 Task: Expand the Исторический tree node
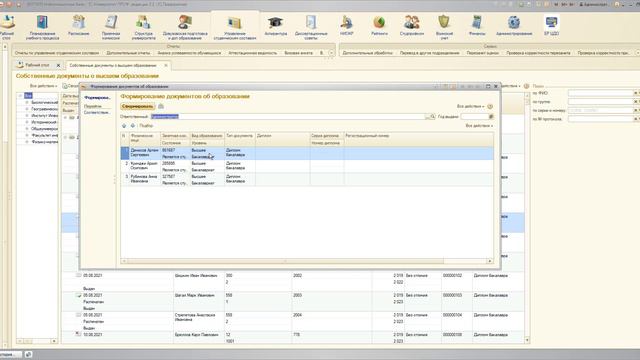[27, 122]
